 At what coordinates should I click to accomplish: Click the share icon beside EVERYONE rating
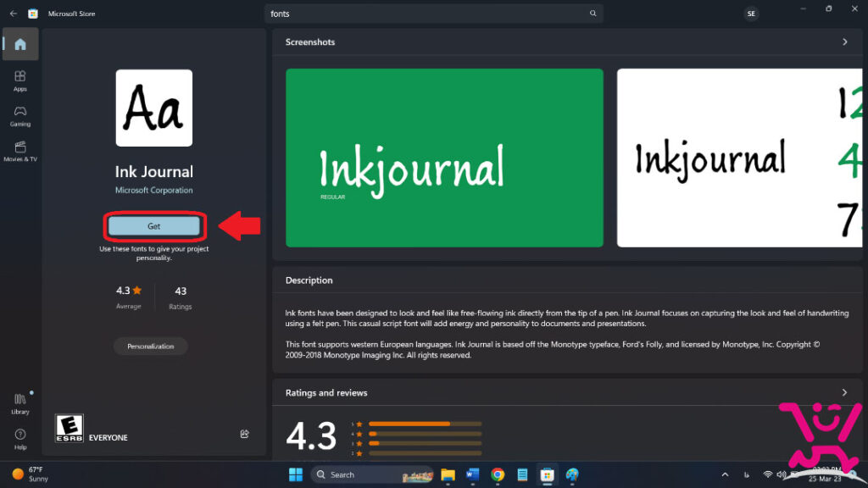(x=245, y=434)
